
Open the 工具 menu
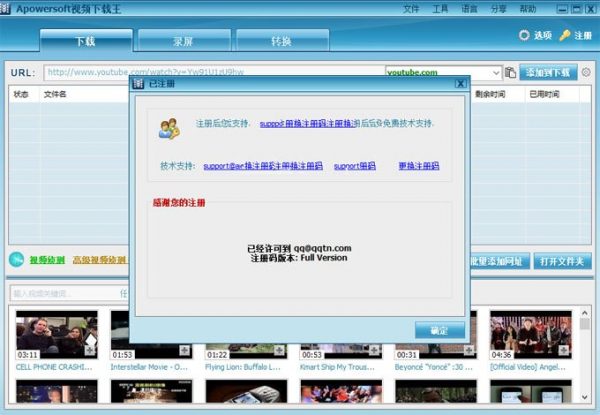[x=440, y=9]
